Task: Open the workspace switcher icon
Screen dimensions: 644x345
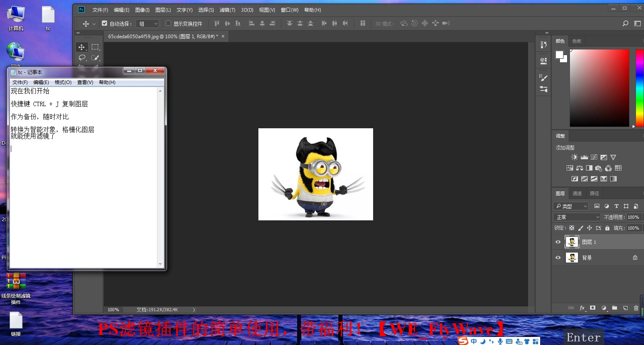Action: pyautogui.click(x=638, y=23)
